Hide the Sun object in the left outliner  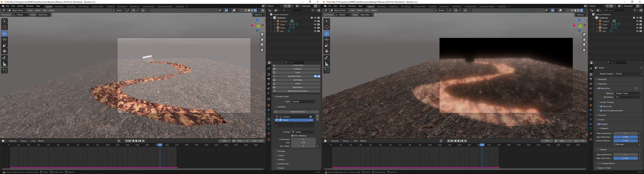click(315, 31)
